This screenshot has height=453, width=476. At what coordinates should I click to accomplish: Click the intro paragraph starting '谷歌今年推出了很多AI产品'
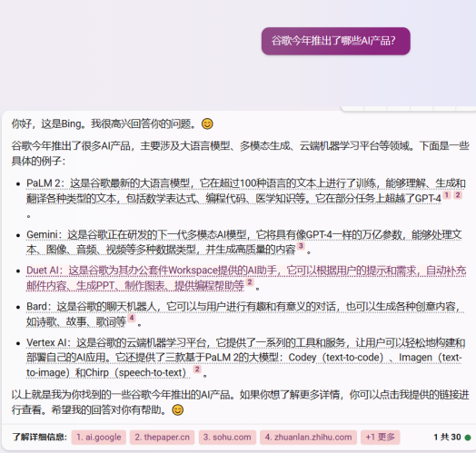[241, 153]
